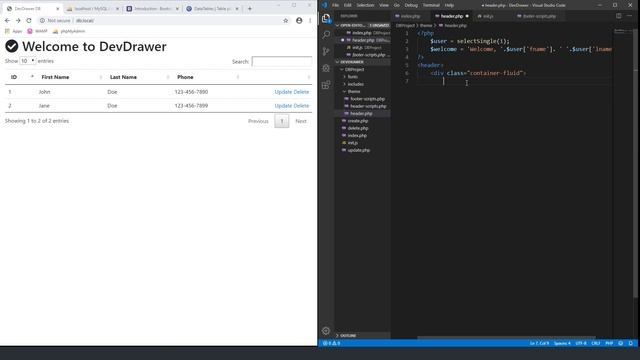Click the errors and warnings status bar indicator
The width and height of the screenshot is (640, 360).
(332, 343)
